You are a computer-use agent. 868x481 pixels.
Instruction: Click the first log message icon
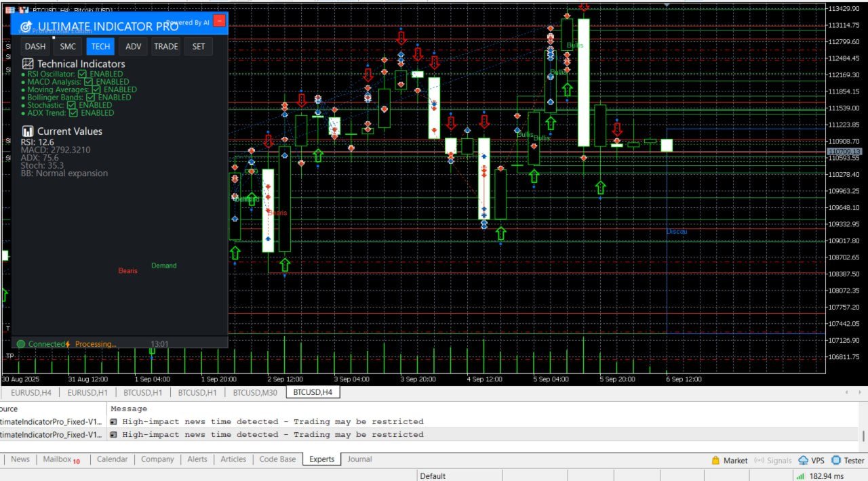click(113, 421)
